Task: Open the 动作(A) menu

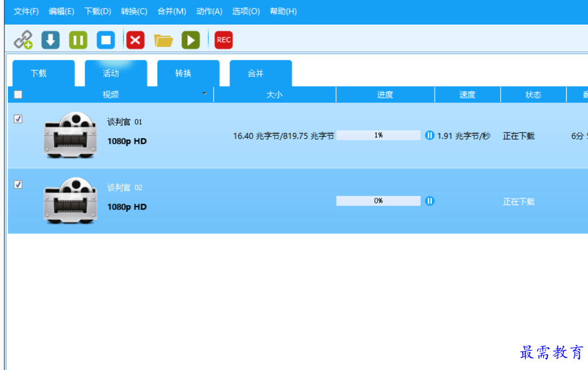Action: click(x=209, y=11)
